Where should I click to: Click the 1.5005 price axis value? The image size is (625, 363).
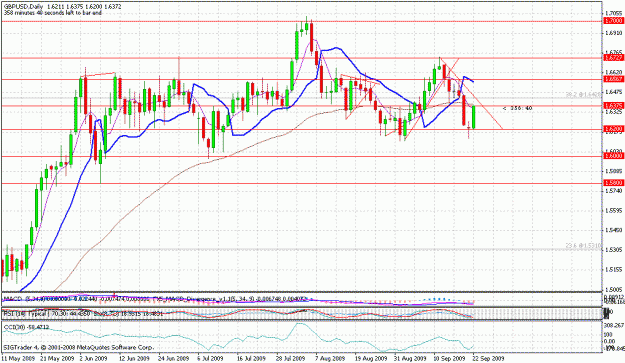(x=614, y=289)
